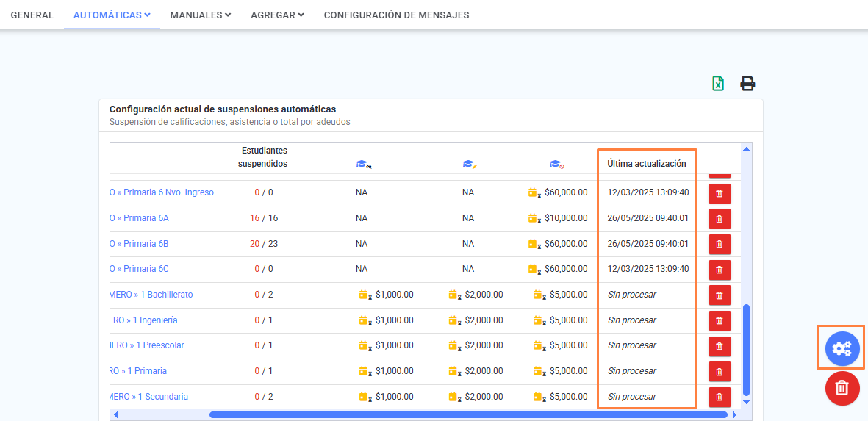The height and width of the screenshot is (421, 868).
Task: Open CONFIGURACIÓN DE MENSAJES tab
Action: coord(396,15)
